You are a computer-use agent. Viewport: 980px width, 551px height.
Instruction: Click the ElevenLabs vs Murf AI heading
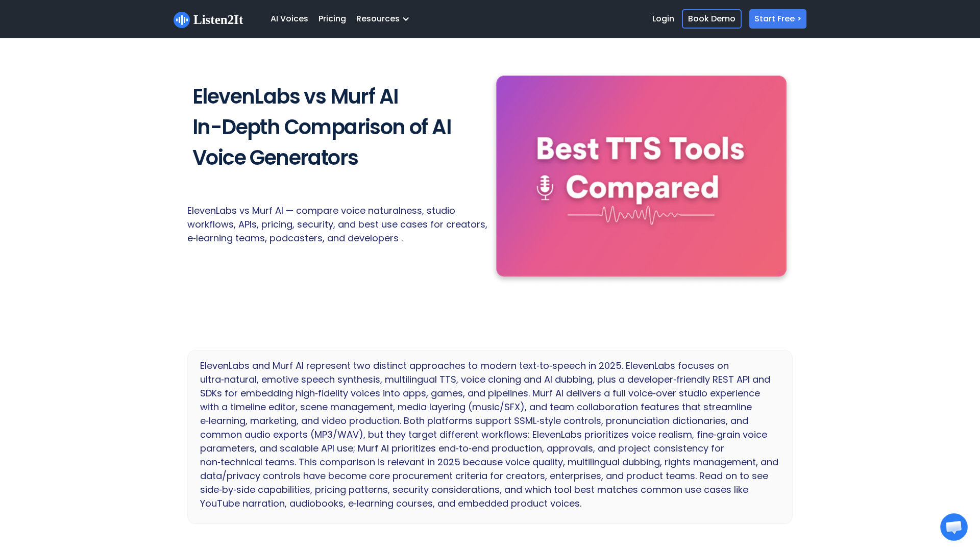(295, 96)
